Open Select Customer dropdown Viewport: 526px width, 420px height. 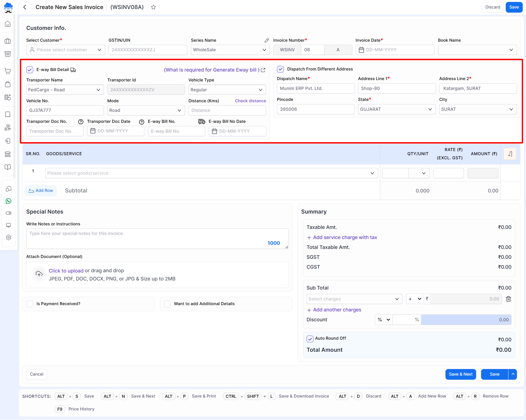coord(66,50)
